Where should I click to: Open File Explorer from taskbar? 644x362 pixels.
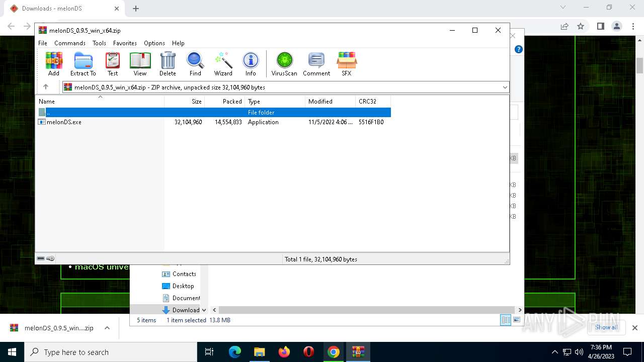pos(259,352)
